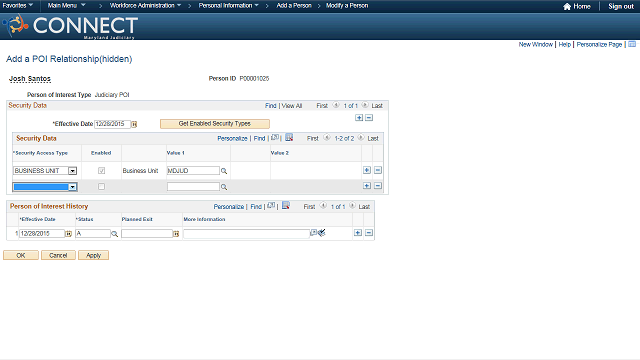This screenshot has width=640, height=360.
Task: Show next rows in Security Data grid
Action: (x=361, y=138)
